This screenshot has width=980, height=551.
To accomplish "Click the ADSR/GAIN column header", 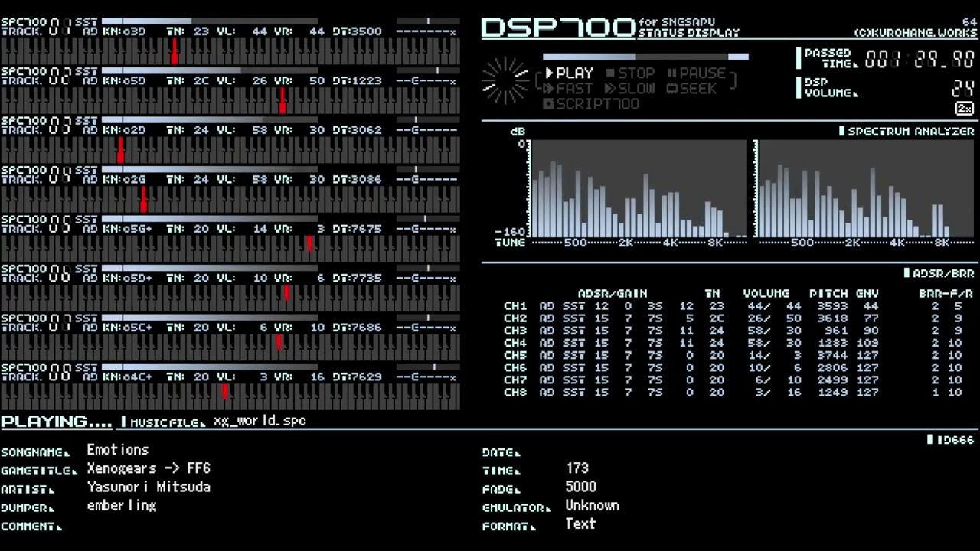I will click(x=612, y=294).
